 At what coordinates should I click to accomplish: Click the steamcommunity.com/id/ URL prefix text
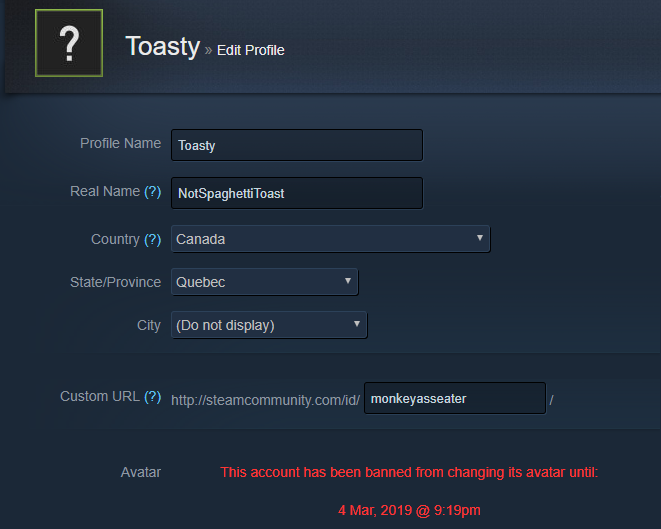(x=266, y=400)
